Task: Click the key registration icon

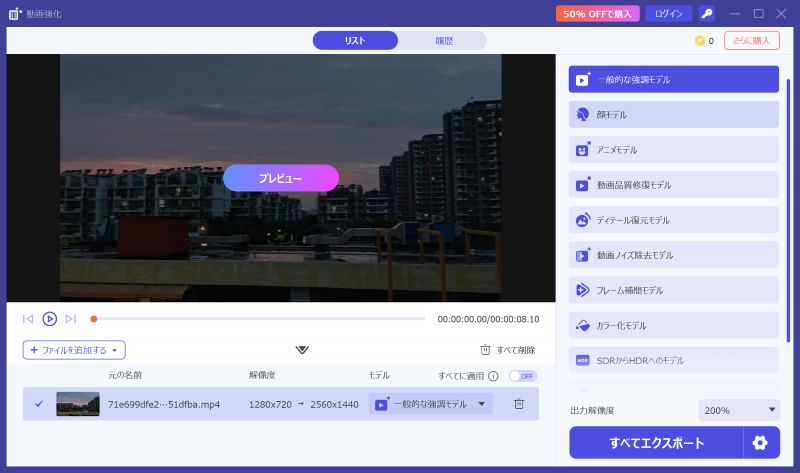Action: (x=707, y=13)
